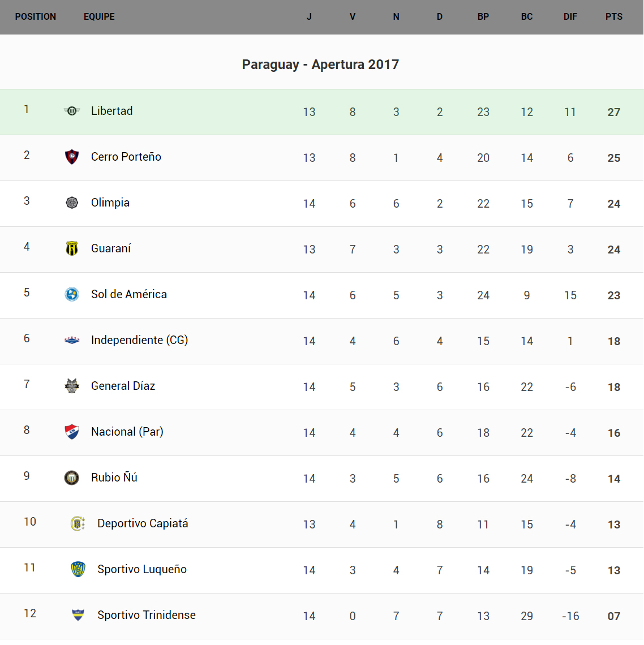Click the Sportivo Luqueño shield icon

[x=78, y=569]
